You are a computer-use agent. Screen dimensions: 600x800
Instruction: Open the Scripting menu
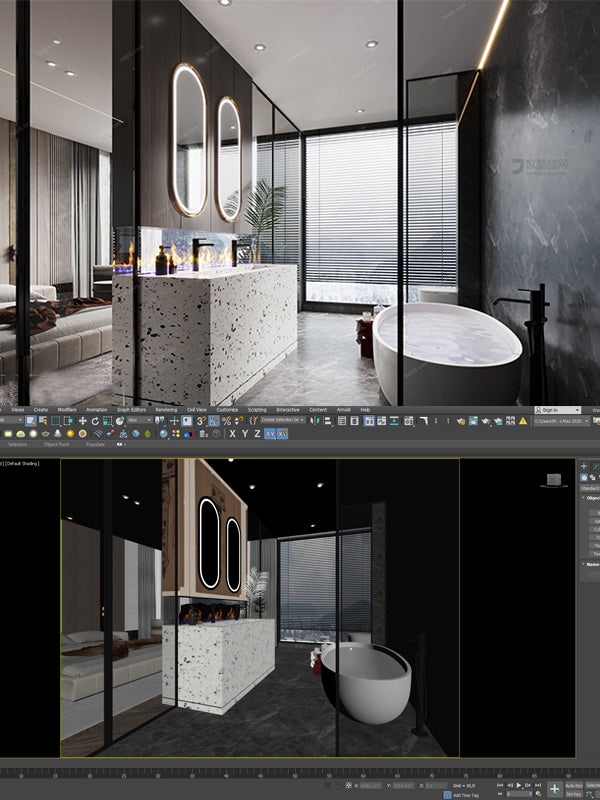tap(257, 410)
